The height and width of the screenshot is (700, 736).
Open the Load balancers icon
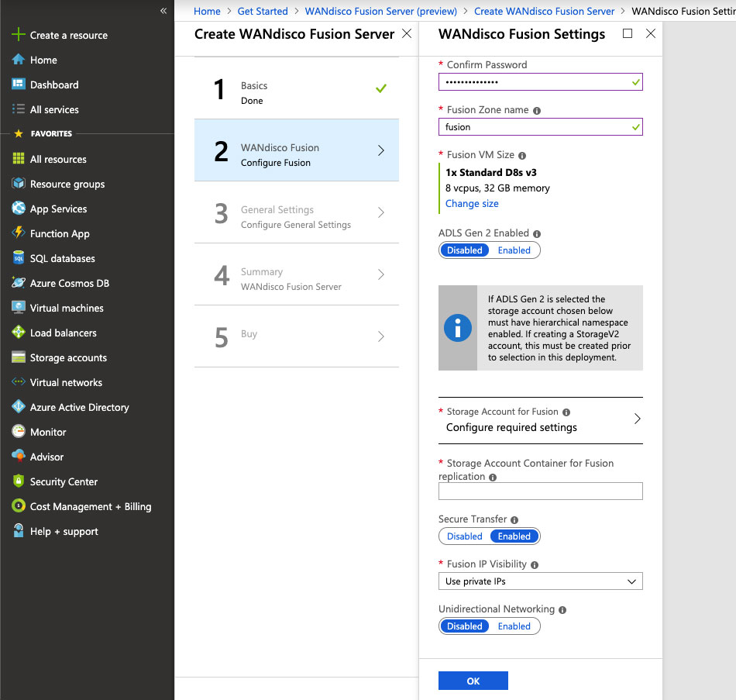click(19, 332)
